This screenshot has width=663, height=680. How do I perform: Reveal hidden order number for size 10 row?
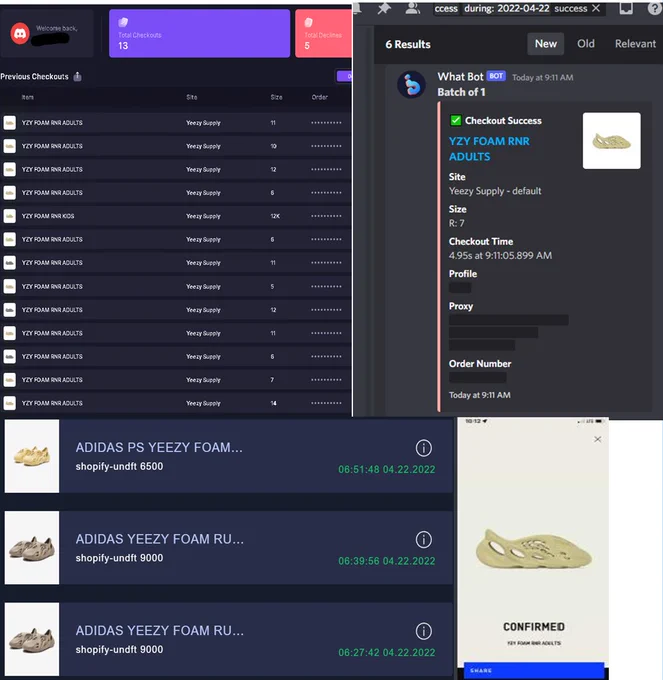point(326,146)
